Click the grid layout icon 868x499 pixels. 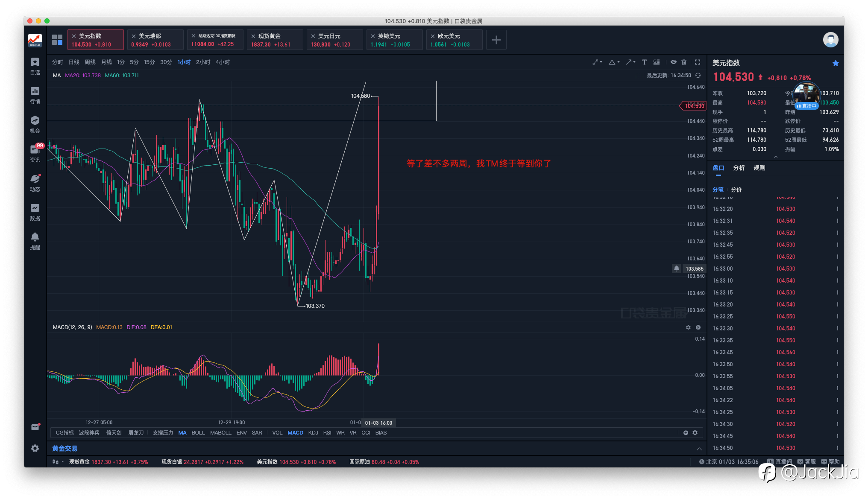pos(57,40)
